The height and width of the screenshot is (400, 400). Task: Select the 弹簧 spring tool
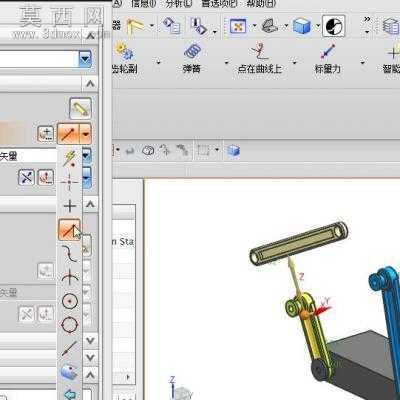192,57
